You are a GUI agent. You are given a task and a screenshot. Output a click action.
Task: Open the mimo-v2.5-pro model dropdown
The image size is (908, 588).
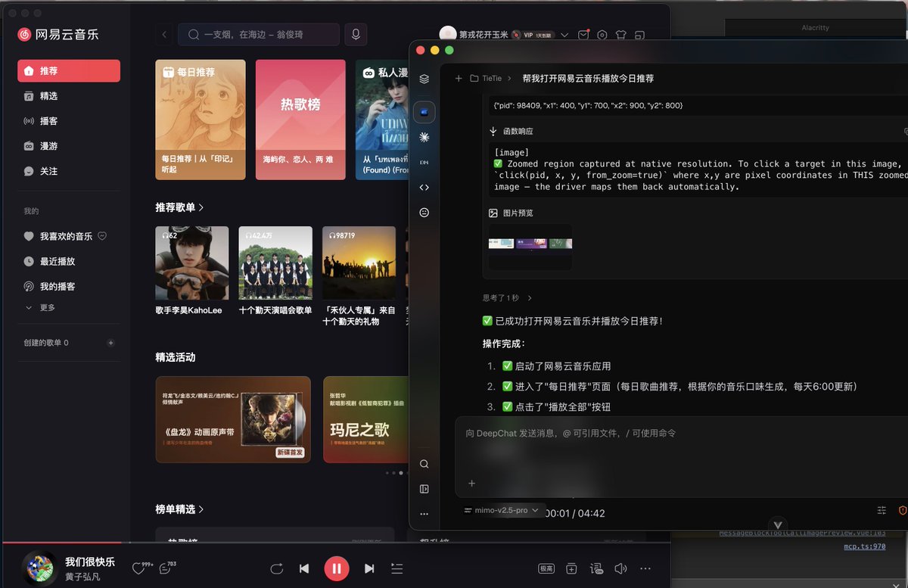502,510
